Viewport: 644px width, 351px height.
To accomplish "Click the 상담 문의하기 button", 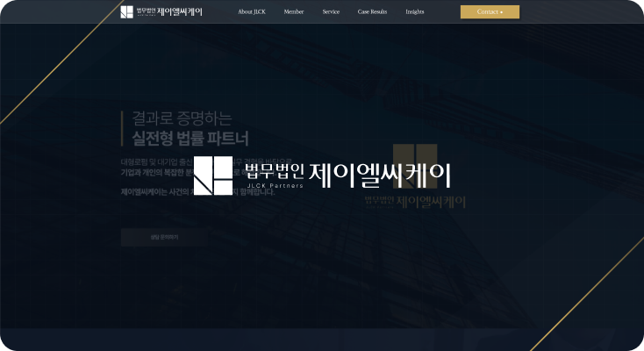I will click(164, 237).
